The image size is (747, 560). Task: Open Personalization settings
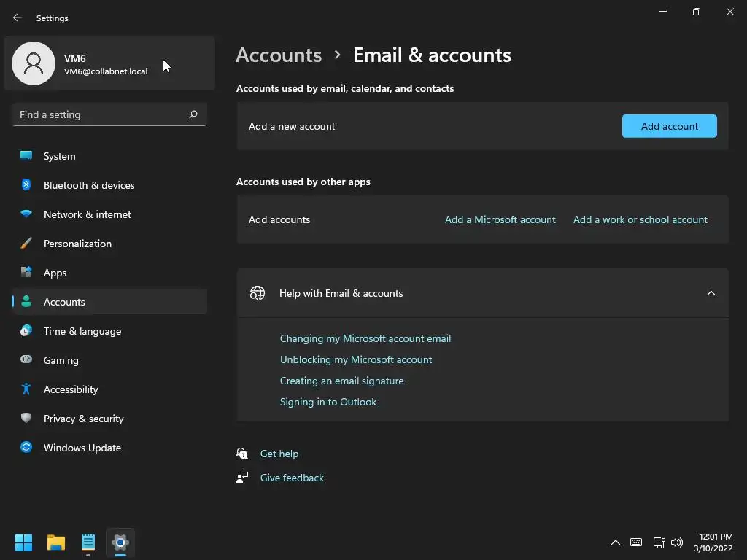109,244
